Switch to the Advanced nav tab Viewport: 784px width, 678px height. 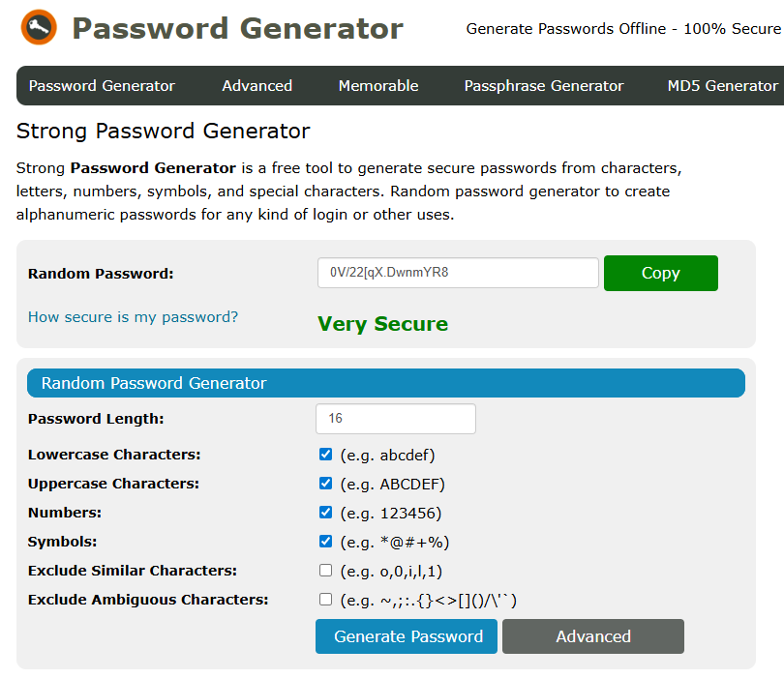(x=256, y=86)
